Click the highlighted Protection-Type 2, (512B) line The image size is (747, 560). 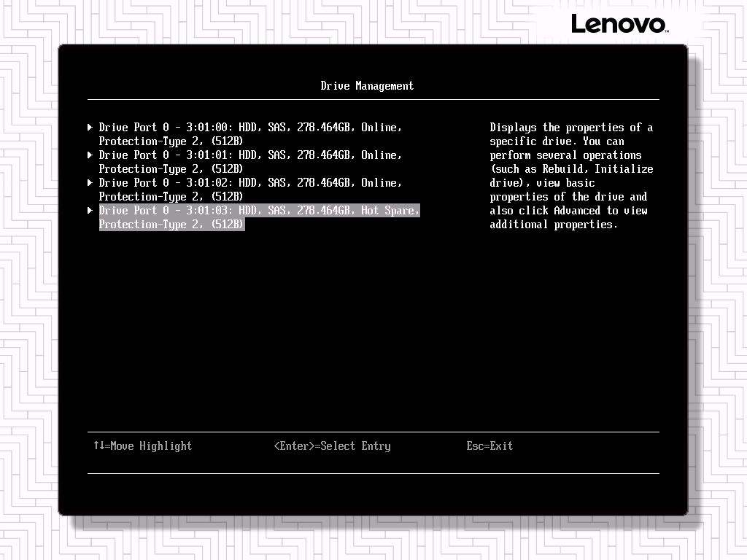click(x=171, y=225)
